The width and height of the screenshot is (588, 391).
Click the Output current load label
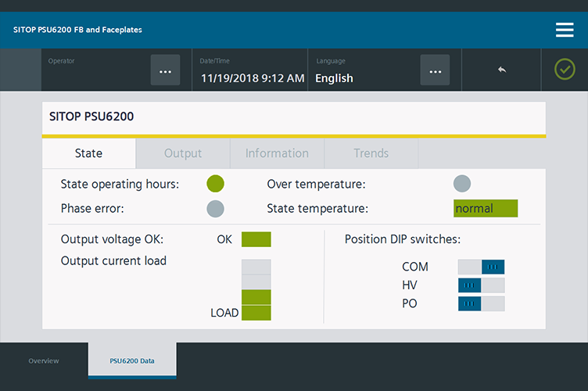coord(113,261)
